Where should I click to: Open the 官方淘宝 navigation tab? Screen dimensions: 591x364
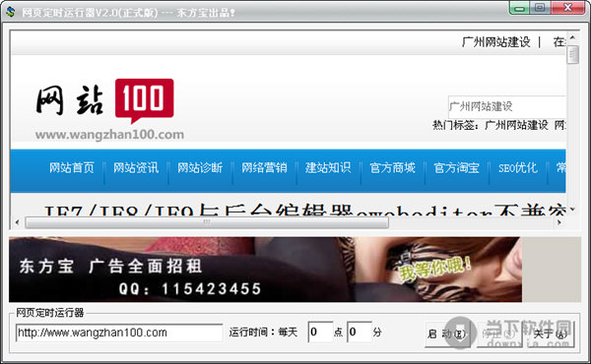click(456, 168)
